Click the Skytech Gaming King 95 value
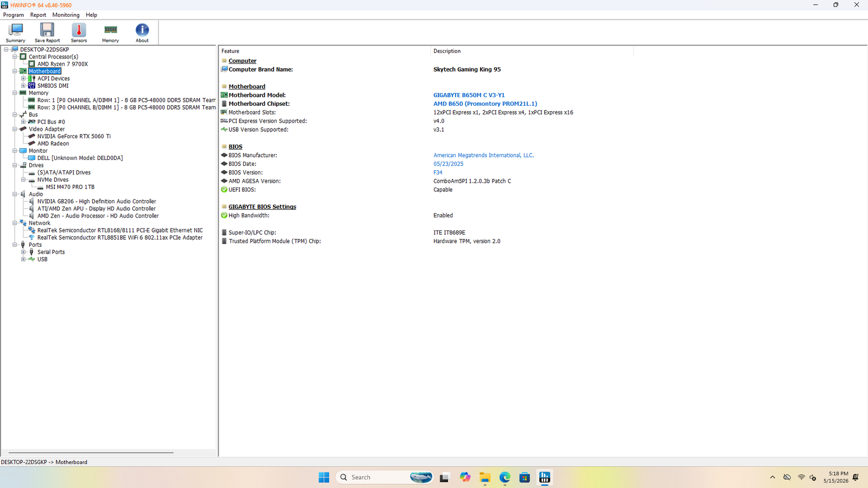Viewport: 868px width, 488px height. click(467, 69)
